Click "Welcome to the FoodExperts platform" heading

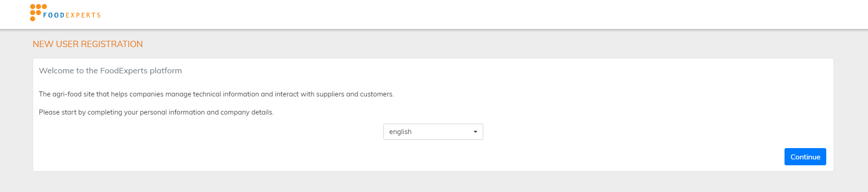click(x=110, y=71)
